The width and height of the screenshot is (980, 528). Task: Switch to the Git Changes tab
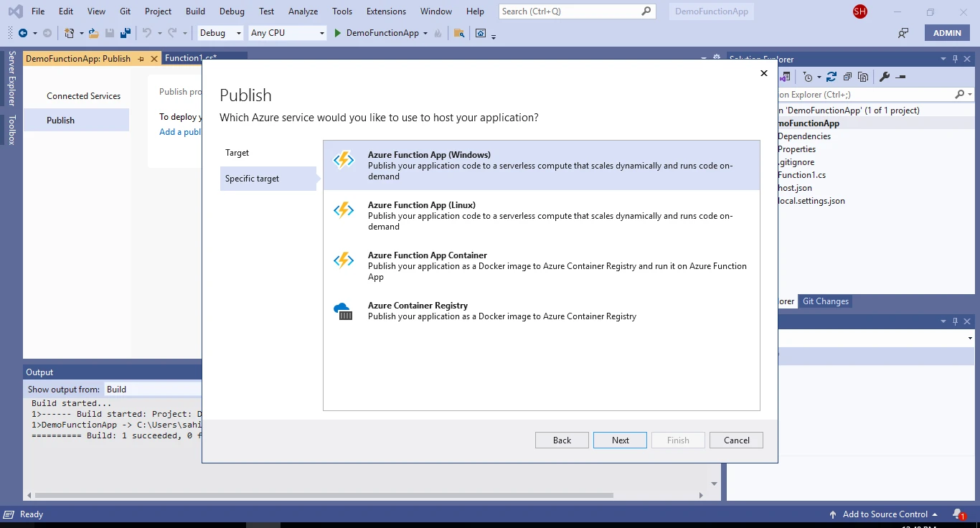(x=825, y=301)
